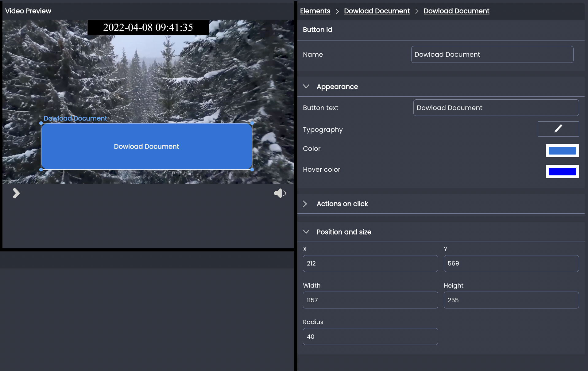Click the play arrow in video preview
Viewport: 588px width, 371px height.
click(x=16, y=193)
